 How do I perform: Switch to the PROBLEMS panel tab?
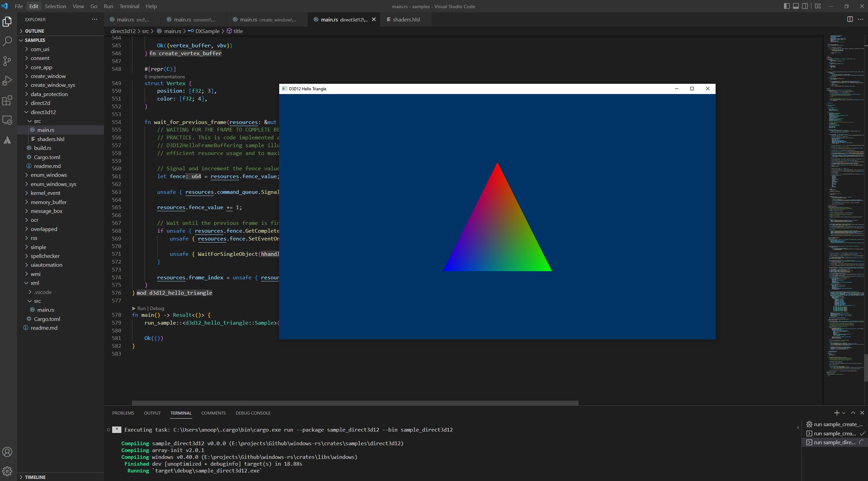pos(123,413)
